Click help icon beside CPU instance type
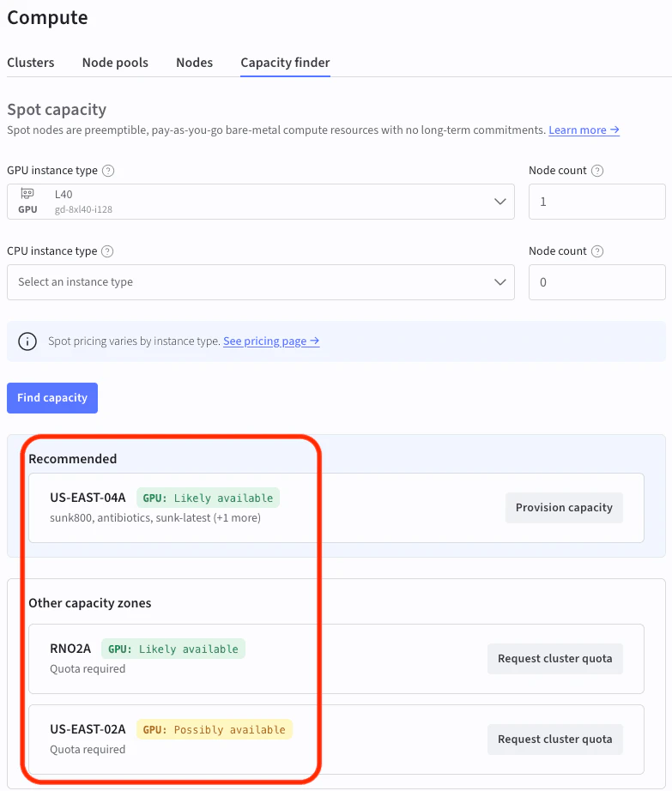The height and width of the screenshot is (791, 672). pyautogui.click(x=107, y=251)
